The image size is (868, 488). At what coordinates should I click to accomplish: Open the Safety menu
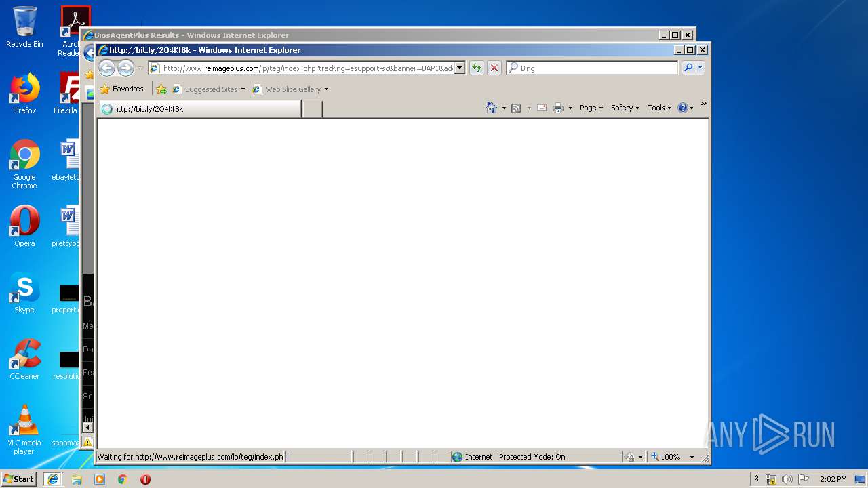point(625,108)
